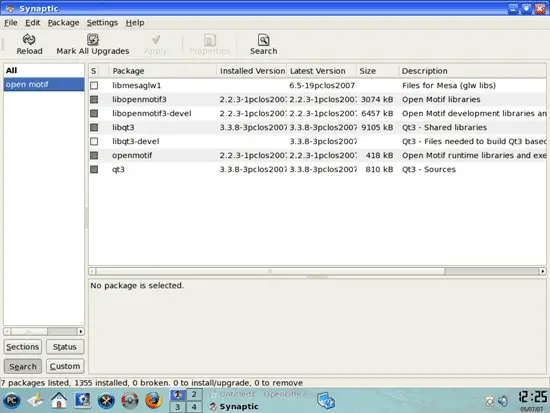Select the openmotif package name
The width and height of the screenshot is (550, 413).
132,155
